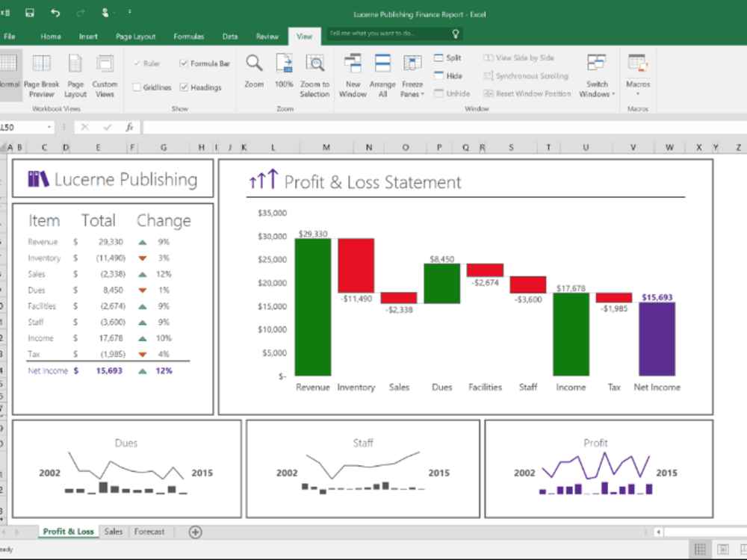747x560 pixels.
Task: Switch to Page Layout view
Action: click(75, 75)
